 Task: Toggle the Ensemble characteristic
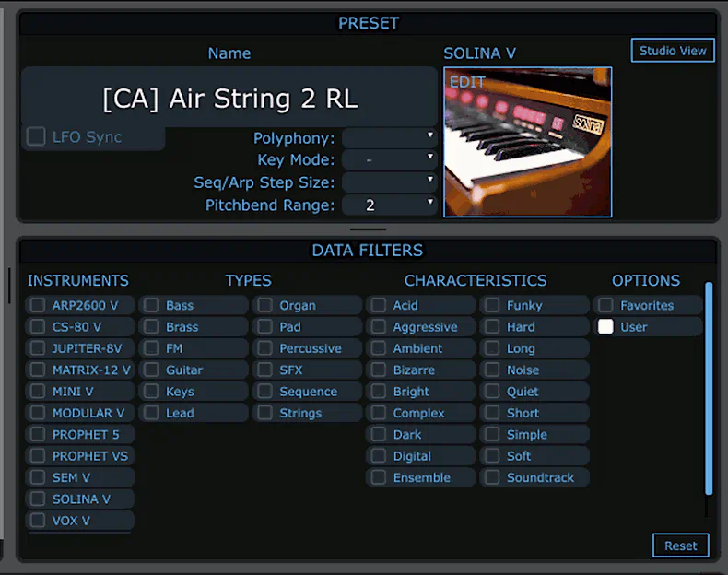coord(379,477)
